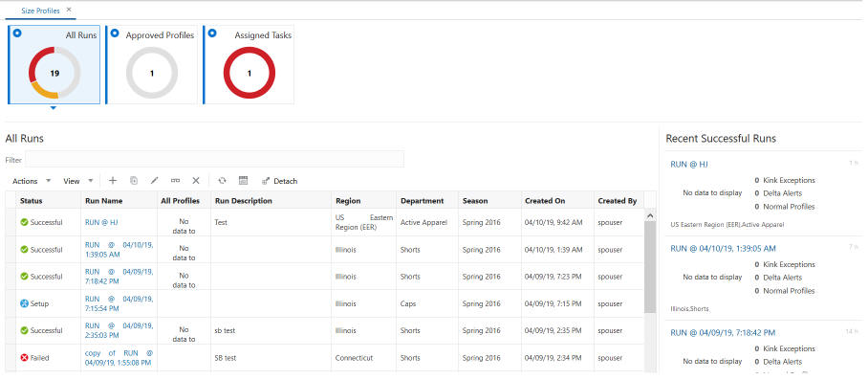Click the 'SB test' description in Failed row

(x=226, y=358)
